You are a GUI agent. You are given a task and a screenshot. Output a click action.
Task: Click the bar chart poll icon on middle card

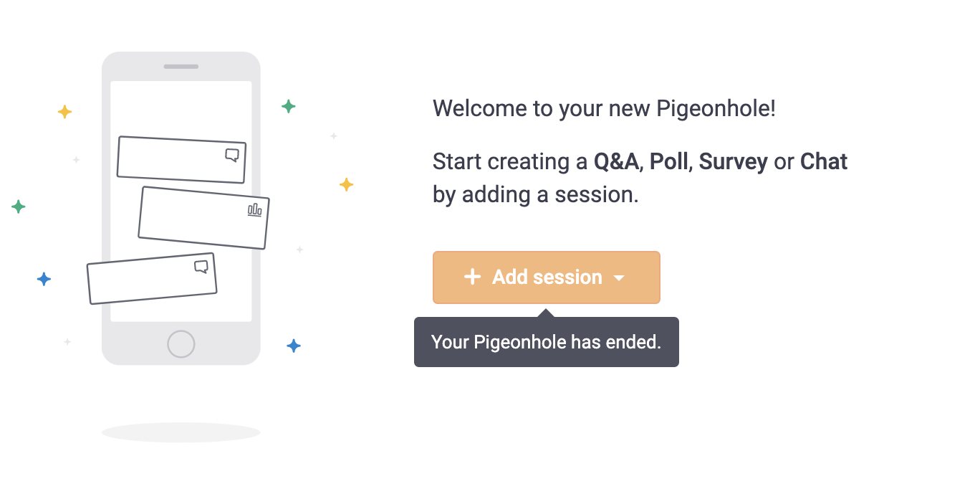tap(254, 209)
